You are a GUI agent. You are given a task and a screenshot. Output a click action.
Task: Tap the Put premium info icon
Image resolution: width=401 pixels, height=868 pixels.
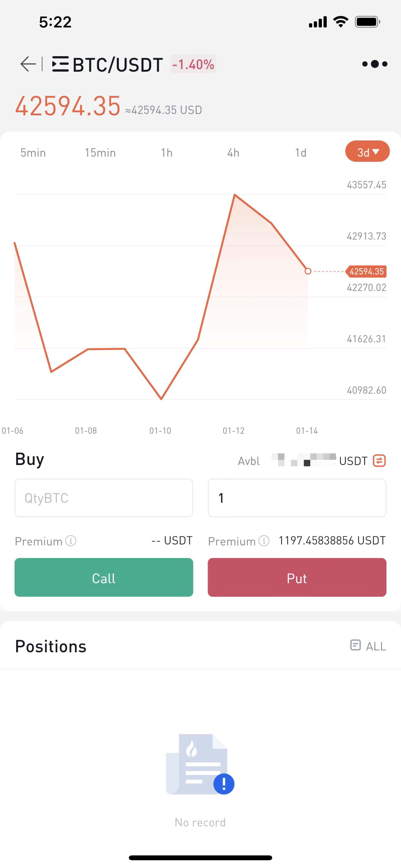pos(264,541)
